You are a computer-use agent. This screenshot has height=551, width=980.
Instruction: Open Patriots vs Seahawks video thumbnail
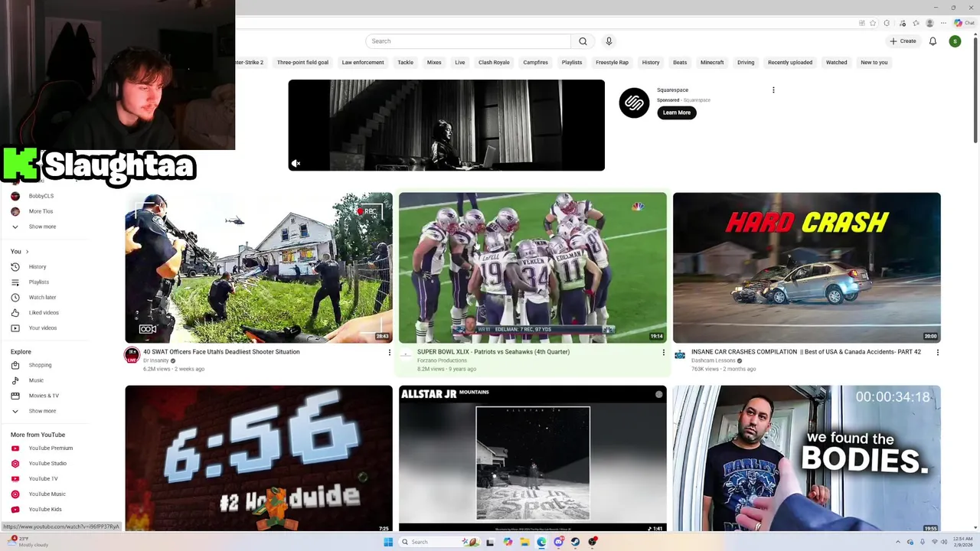tap(533, 268)
